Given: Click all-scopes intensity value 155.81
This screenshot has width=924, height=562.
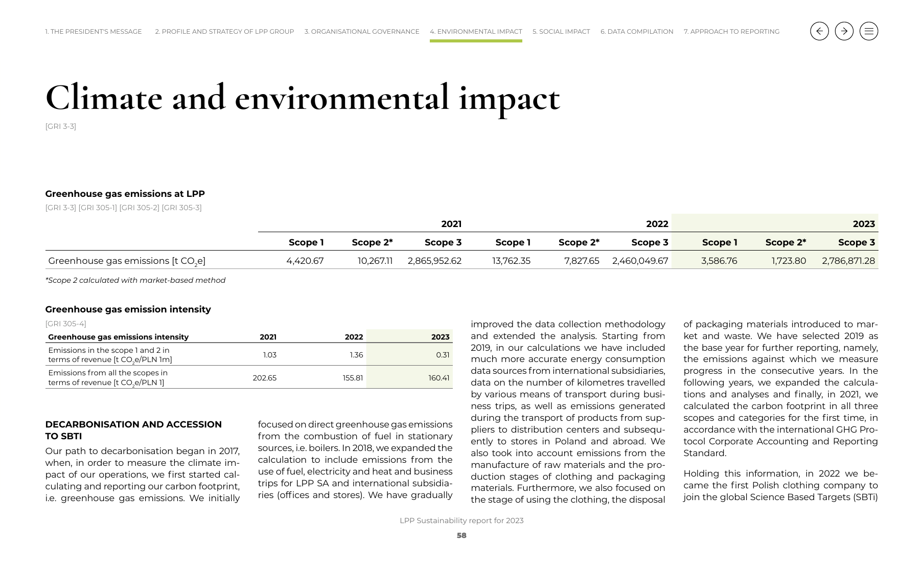Looking at the screenshot, I should point(353,378).
